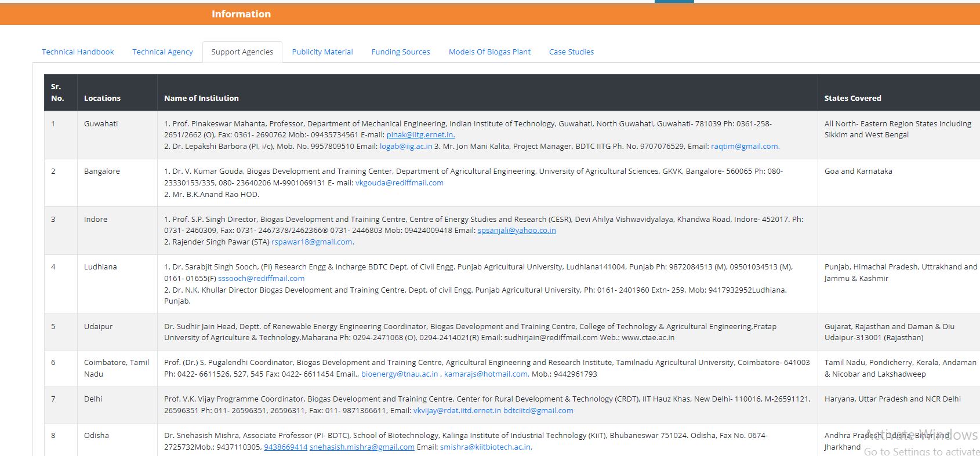
Task: Select the Coimbatore, Tamil Nadu location cell
Action: [117, 368]
